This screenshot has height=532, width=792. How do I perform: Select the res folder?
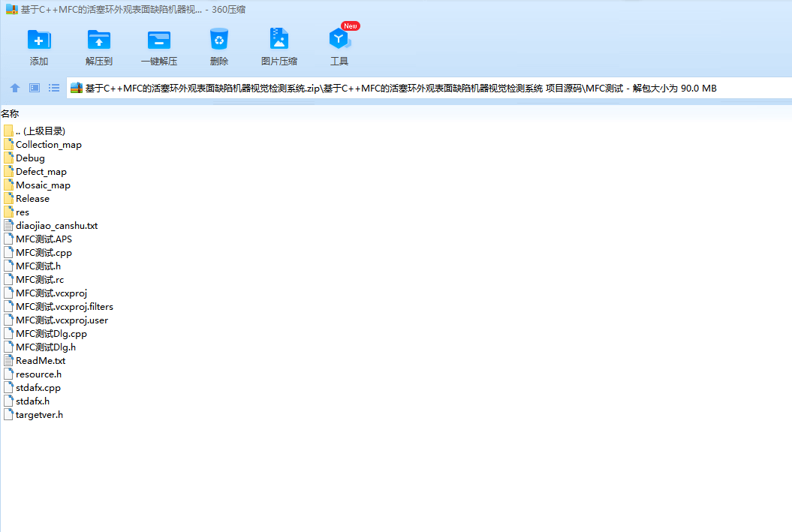pyautogui.click(x=17, y=212)
